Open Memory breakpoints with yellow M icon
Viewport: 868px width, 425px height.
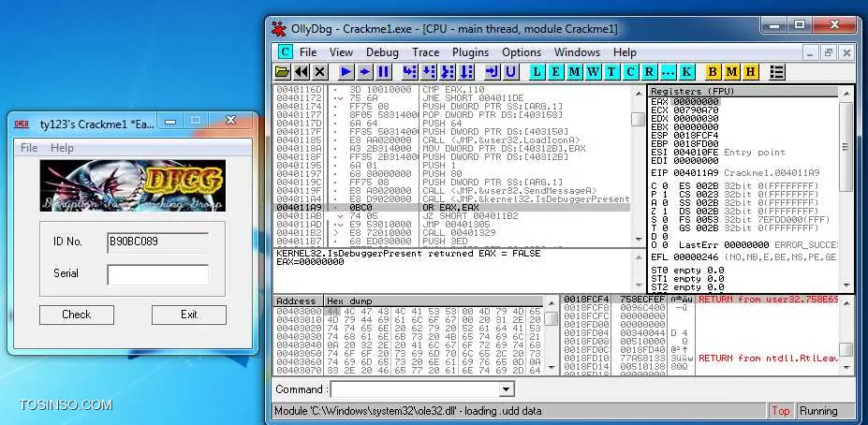pyautogui.click(x=732, y=72)
